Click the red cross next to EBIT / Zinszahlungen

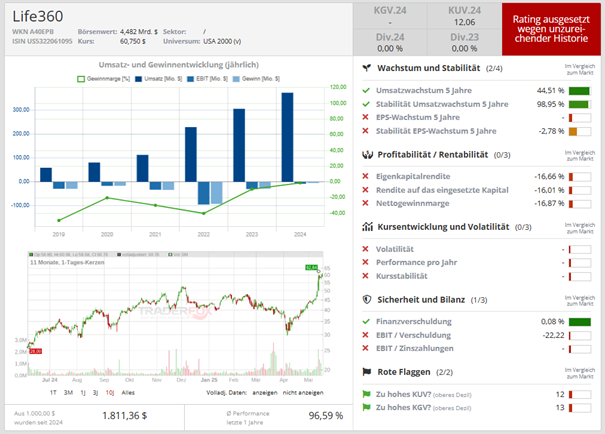coord(365,348)
